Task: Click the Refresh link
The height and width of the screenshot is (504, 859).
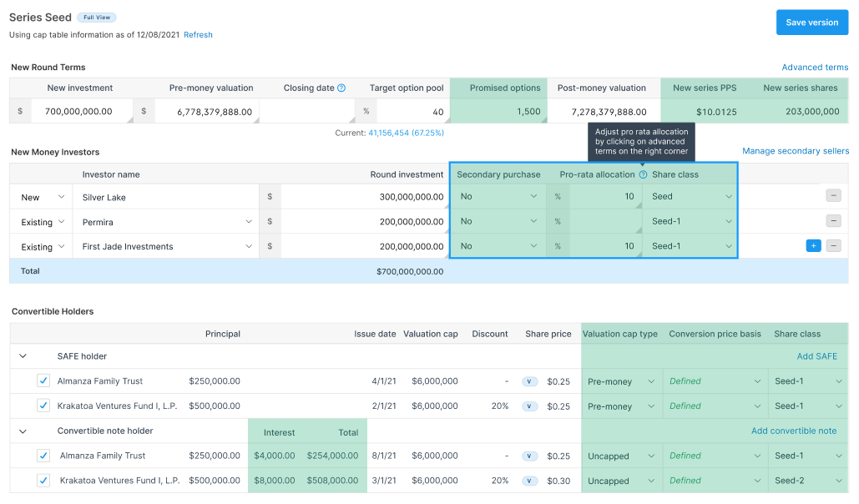Action: [x=198, y=34]
